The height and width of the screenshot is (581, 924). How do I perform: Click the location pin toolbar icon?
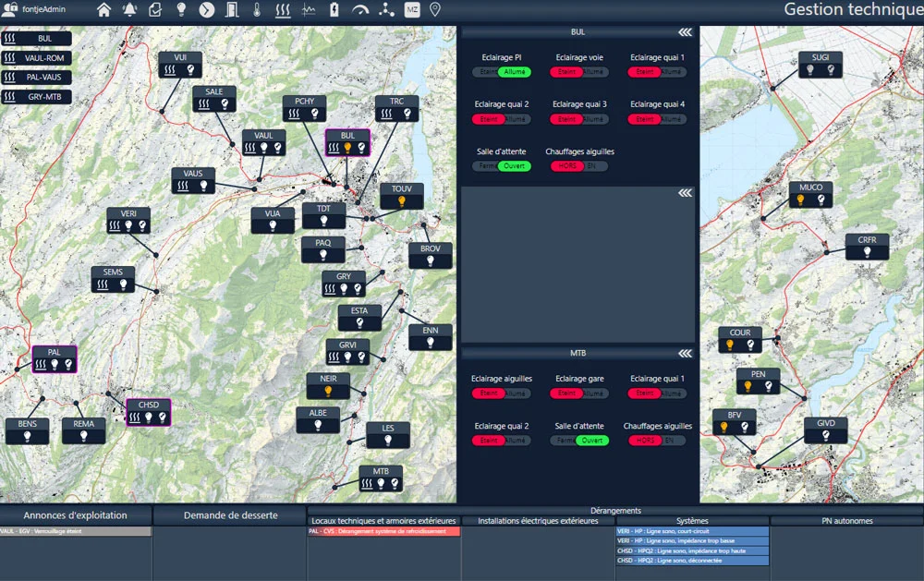click(434, 10)
